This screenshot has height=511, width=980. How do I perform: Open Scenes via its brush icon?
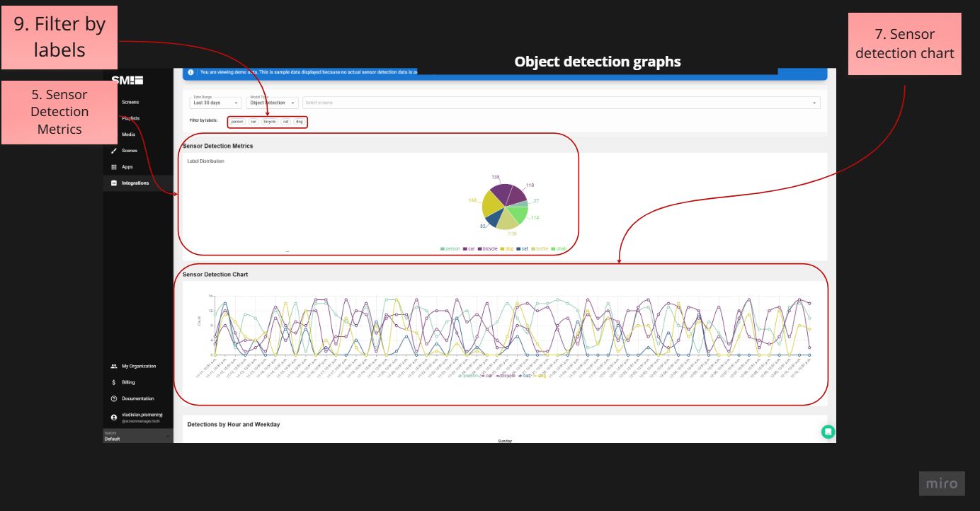click(x=114, y=151)
